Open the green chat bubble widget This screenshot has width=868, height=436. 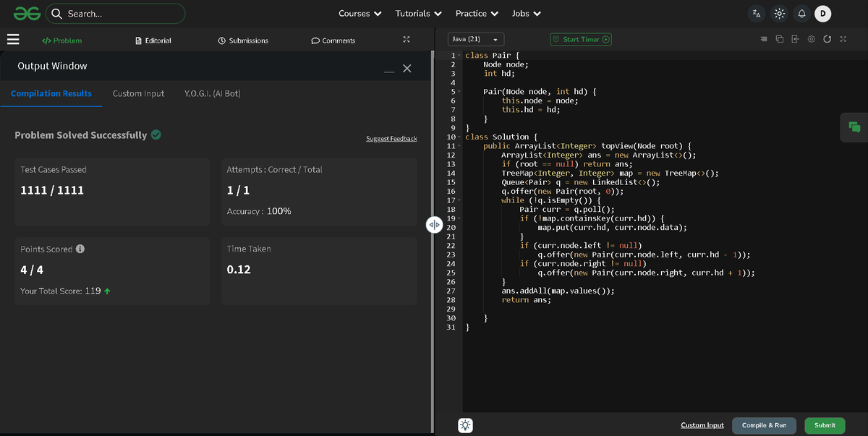854,127
